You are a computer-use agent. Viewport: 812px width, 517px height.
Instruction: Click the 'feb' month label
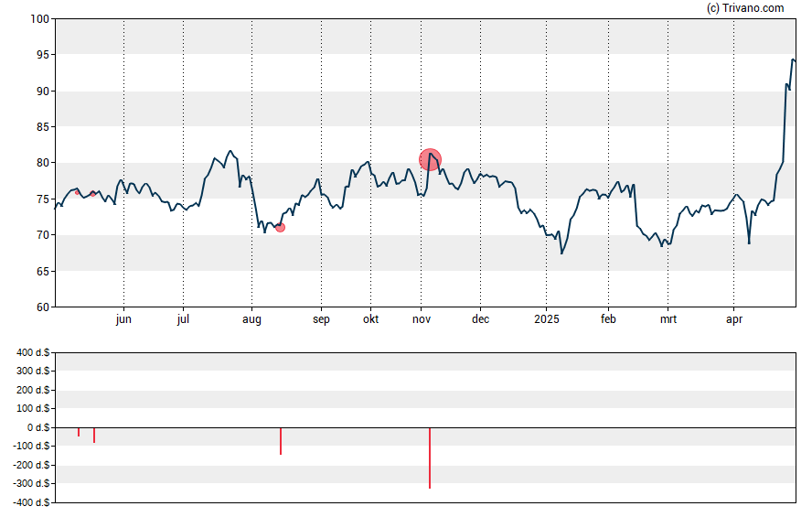[608, 319]
